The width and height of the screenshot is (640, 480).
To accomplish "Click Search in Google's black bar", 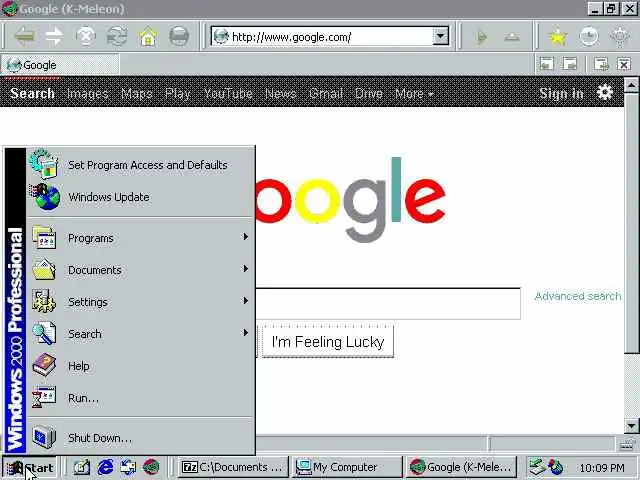I will point(32,93).
